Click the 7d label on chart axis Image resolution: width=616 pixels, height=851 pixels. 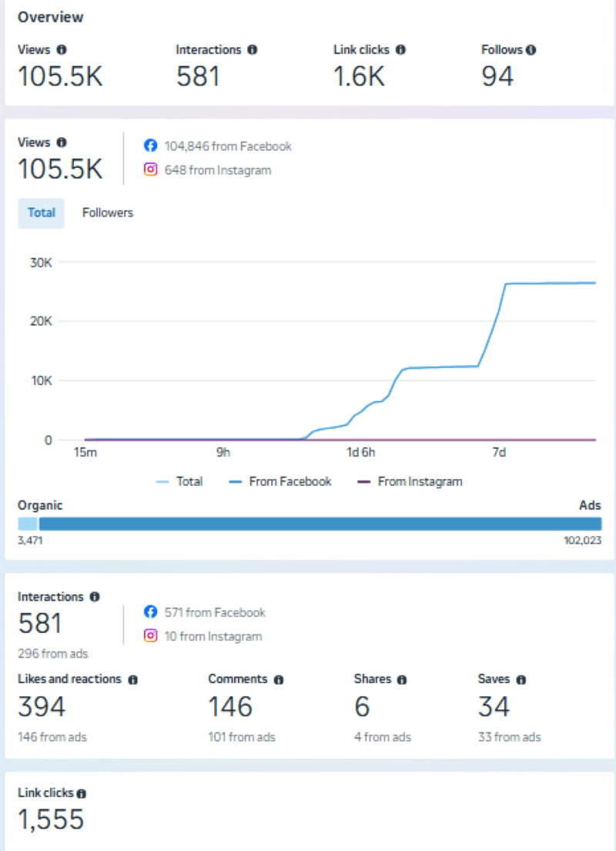coord(499,452)
